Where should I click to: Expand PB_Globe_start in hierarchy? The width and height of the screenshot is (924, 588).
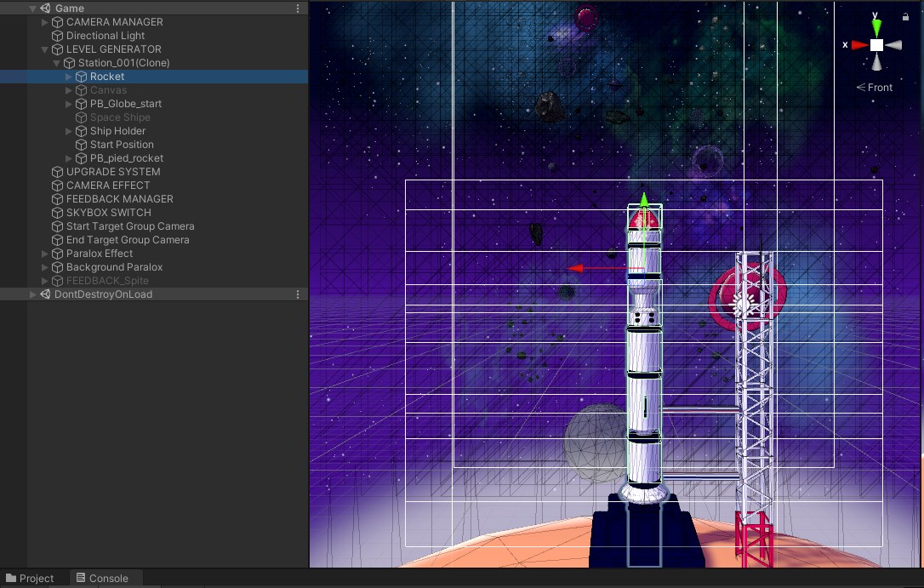click(x=68, y=104)
